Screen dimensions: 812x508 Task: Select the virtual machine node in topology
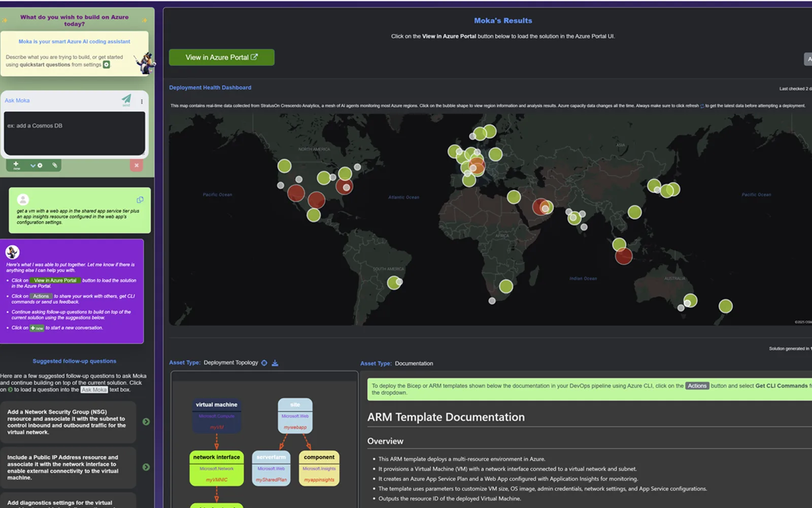point(217,416)
